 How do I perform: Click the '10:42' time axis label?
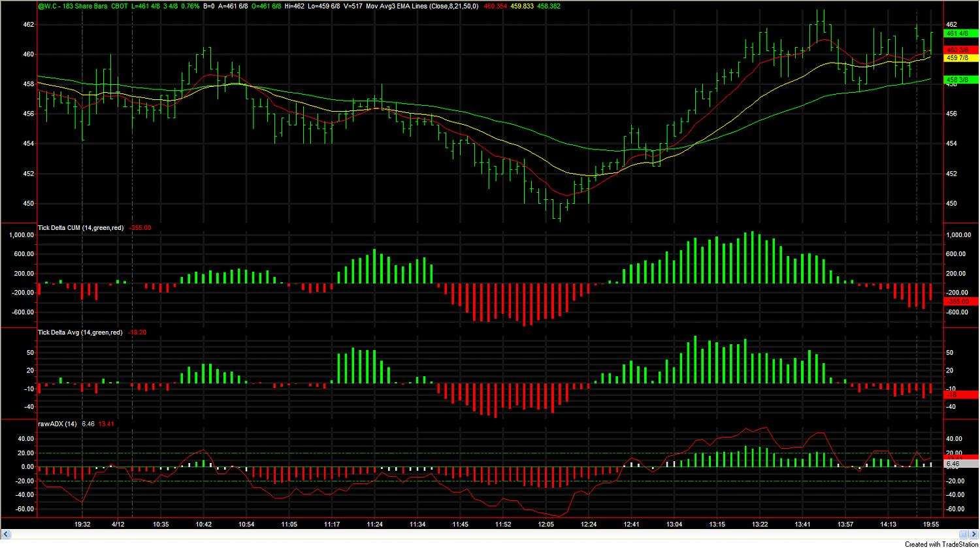pyautogui.click(x=203, y=524)
